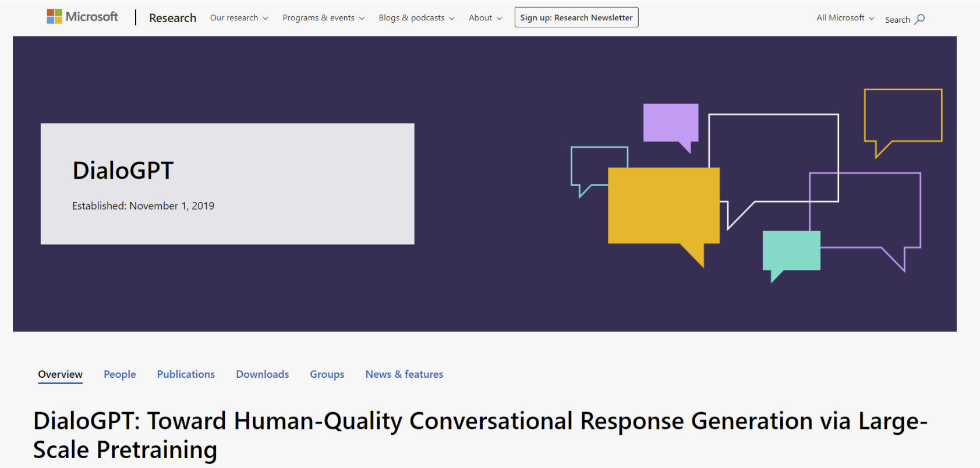Expand the About dropdown menu

pos(485,18)
